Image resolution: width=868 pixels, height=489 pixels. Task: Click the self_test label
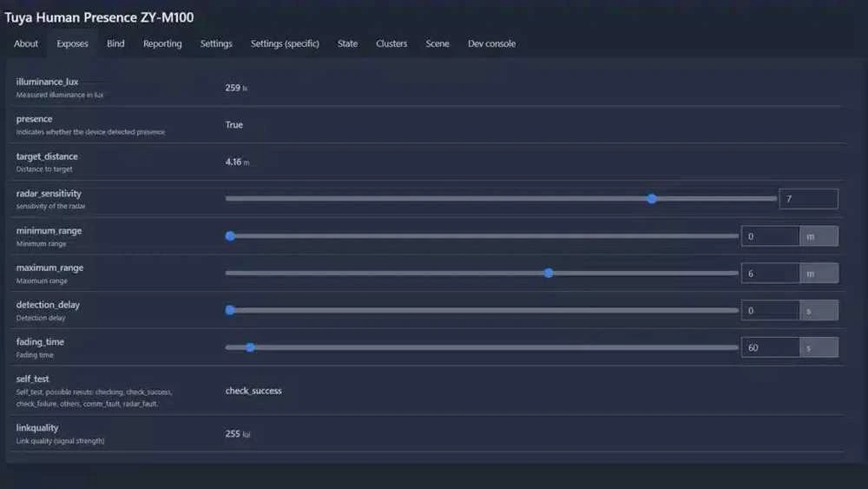33,379
